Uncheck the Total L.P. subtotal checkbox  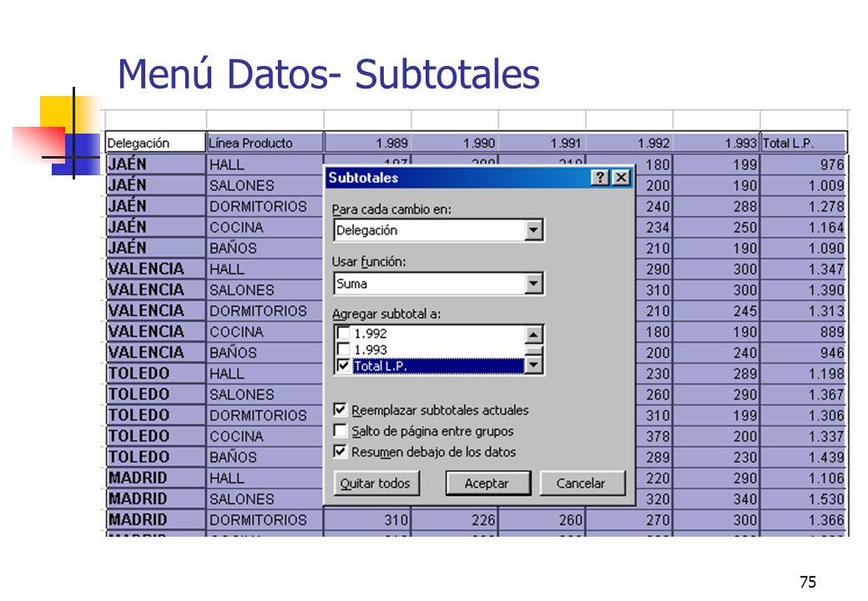[x=343, y=366]
